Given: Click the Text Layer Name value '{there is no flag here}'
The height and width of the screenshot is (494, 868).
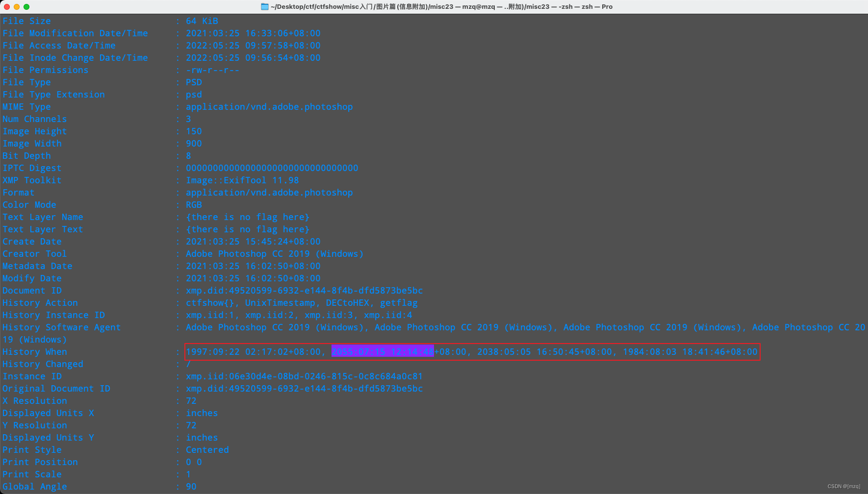Looking at the screenshot, I should tap(248, 217).
